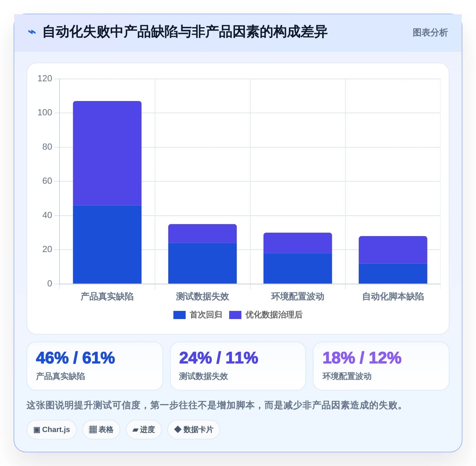Image resolution: width=476 pixels, height=466 pixels.
Task: Toggle the 首次回归 legend swatch
Action: pos(179,315)
